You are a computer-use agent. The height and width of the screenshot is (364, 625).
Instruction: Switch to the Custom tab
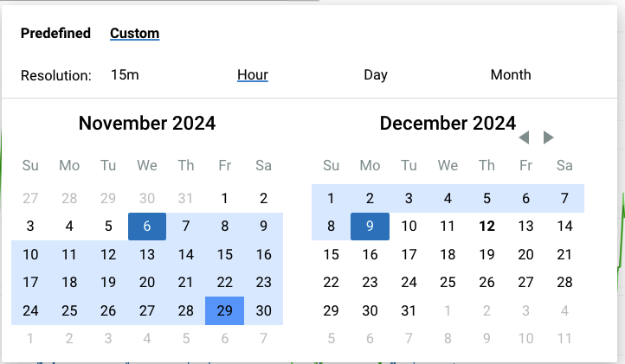[134, 34]
